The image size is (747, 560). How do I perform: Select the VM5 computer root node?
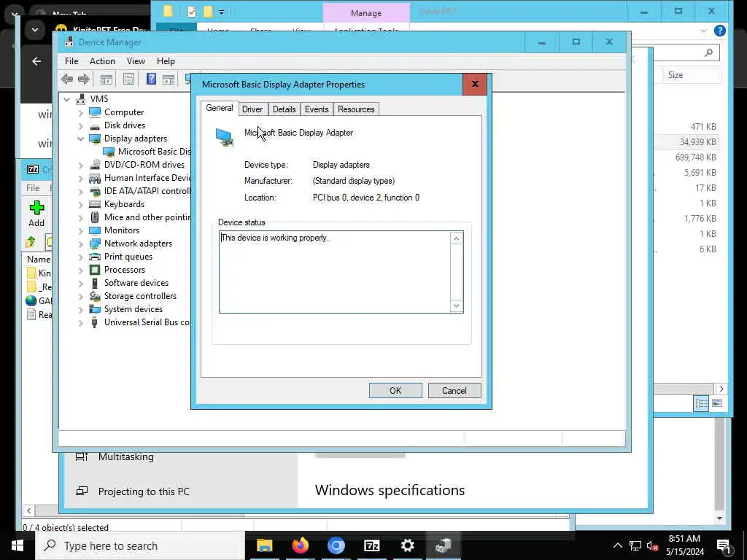99,99
